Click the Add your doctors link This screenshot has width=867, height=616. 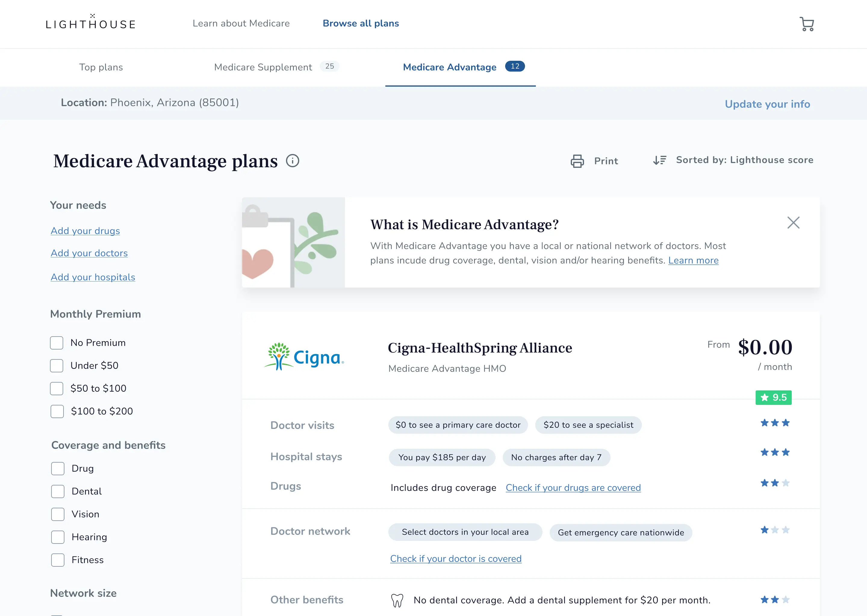tap(89, 253)
